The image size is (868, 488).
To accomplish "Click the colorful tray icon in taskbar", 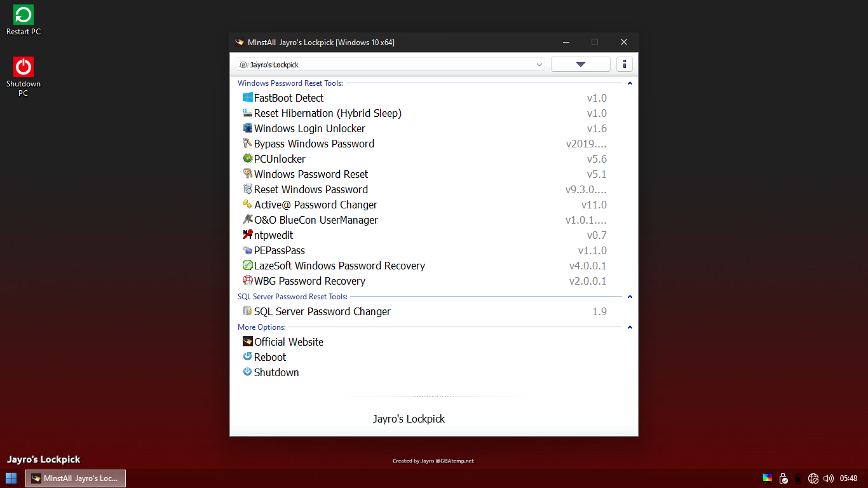I will (768, 478).
